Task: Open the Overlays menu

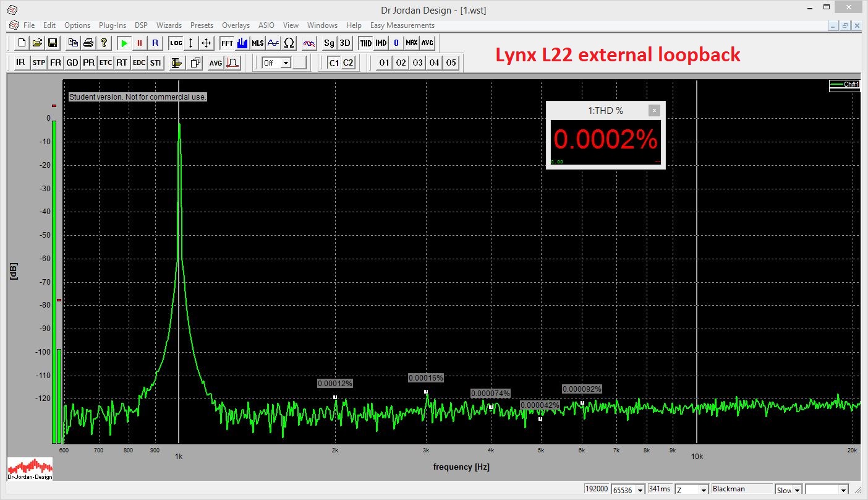Action: click(x=236, y=25)
